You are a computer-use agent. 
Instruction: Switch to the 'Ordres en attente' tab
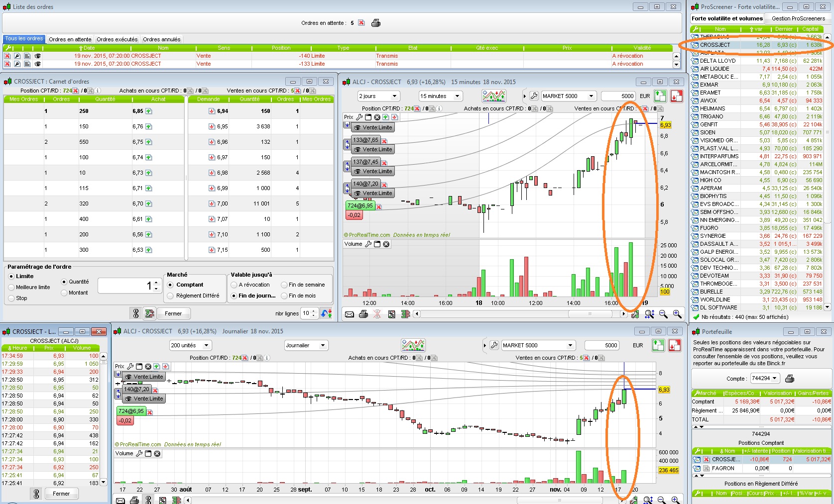[x=70, y=39]
